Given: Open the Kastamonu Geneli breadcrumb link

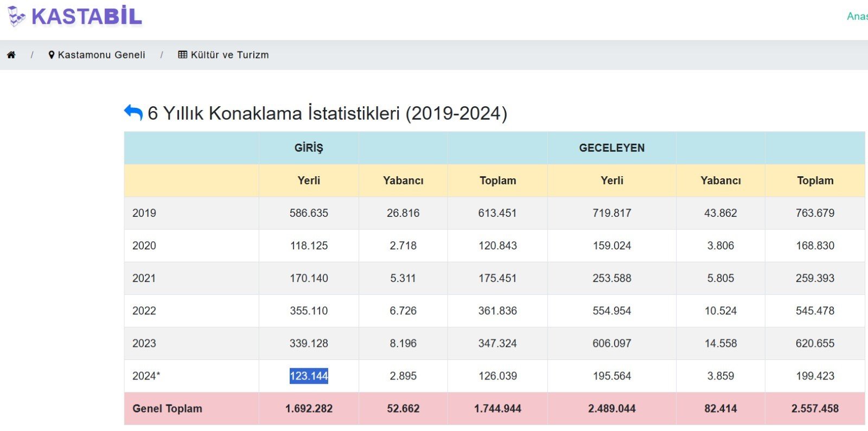Looking at the screenshot, I should [x=101, y=55].
